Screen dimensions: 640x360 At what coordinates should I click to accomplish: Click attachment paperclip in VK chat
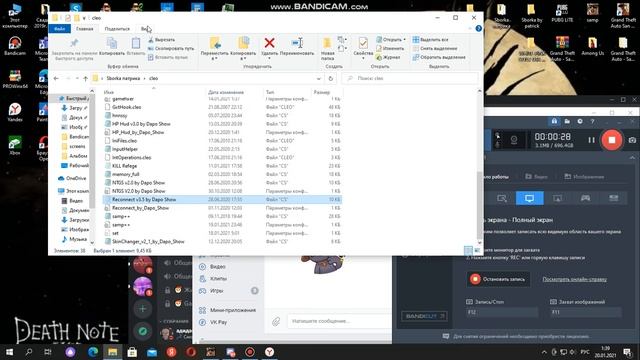(276, 322)
